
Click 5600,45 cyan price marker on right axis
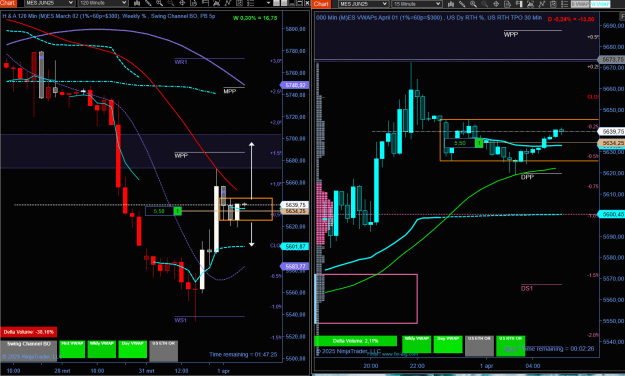point(611,215)
